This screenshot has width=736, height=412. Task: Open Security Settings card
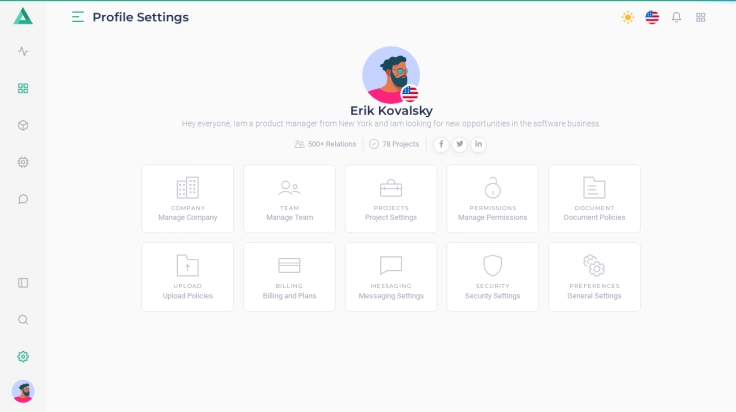tap(492, 277)
